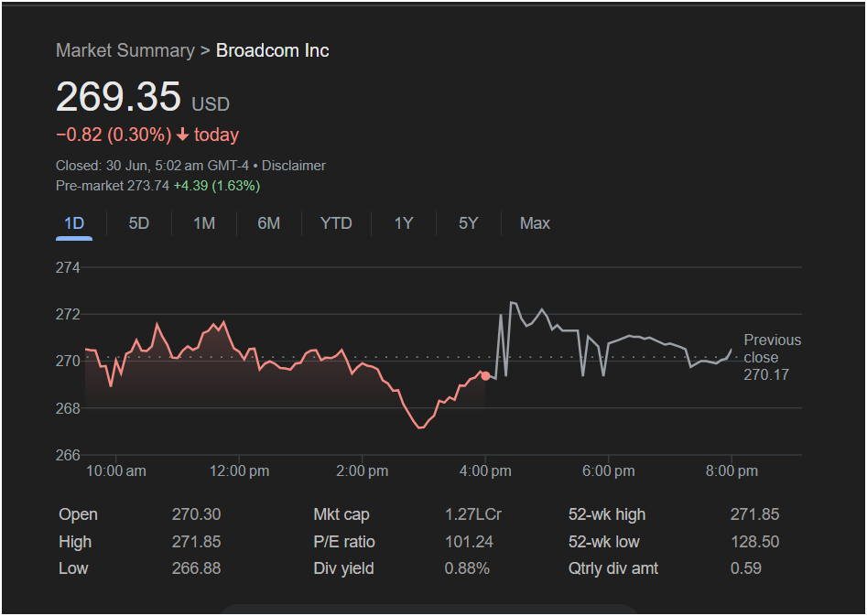Click the Mkt cap value 1.27LCr
Image resolution: width=867 pixels, height=616 pixels.
point(473,514)
